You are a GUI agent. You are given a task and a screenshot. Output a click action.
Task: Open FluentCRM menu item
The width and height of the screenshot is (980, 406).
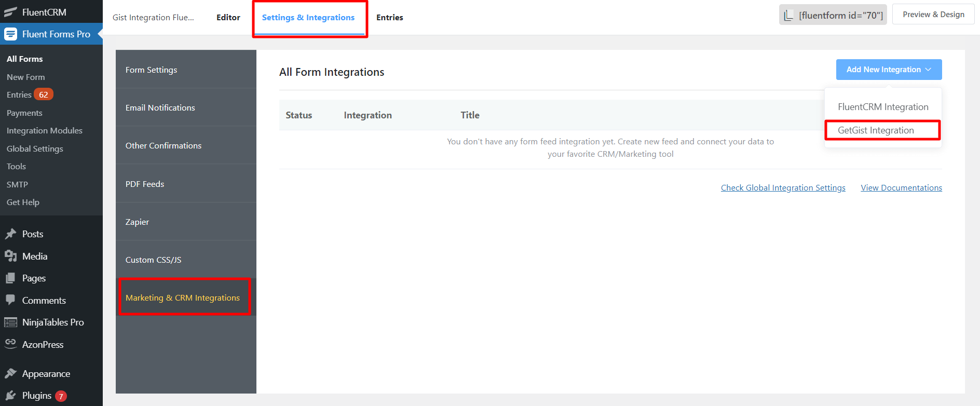51,12
